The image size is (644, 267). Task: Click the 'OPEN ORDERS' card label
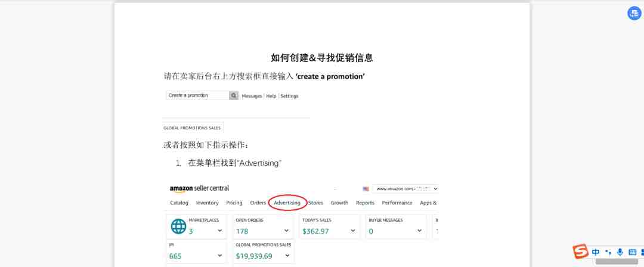click(249, 220)
